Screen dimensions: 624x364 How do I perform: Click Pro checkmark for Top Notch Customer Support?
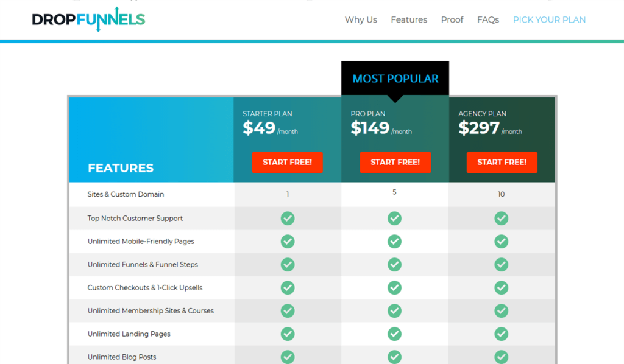394,218
